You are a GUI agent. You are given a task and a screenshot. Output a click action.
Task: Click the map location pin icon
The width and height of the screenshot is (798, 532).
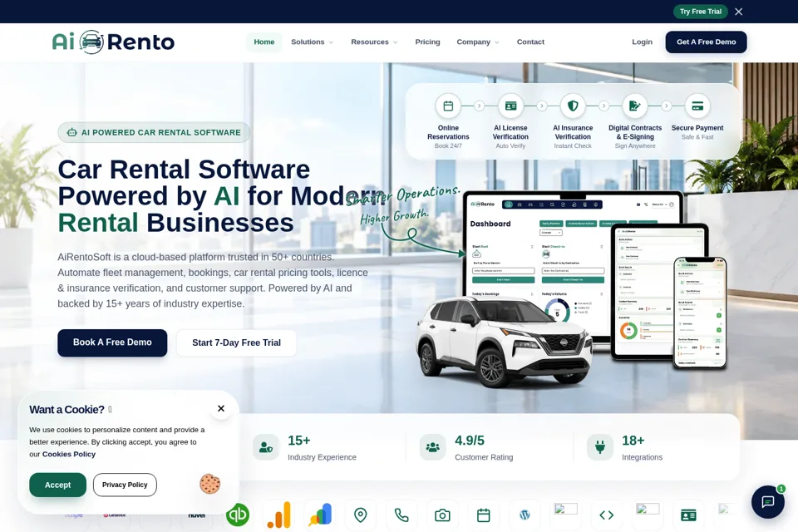point(360,515)
